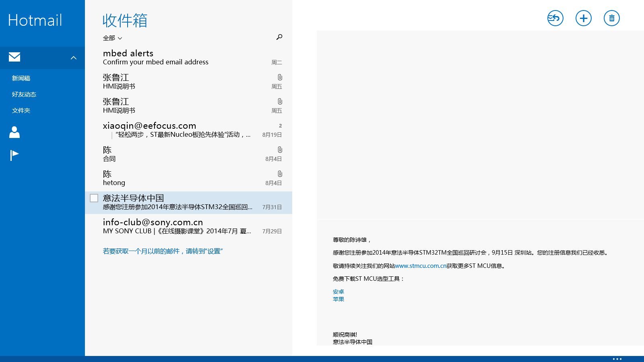The image size is (644, 362).
Task: Open the 新闻稿 folder
Action: click(21, 78)
